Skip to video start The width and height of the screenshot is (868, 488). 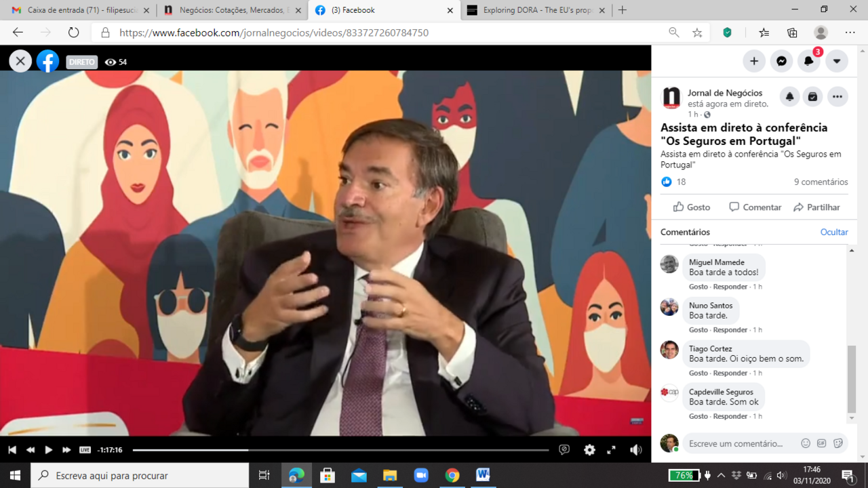click(x=12, y=449)
